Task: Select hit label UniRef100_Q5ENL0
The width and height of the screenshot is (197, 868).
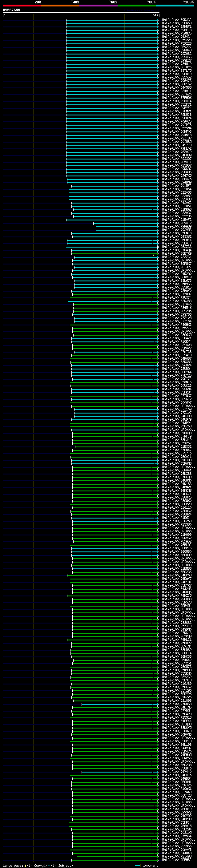Action: [177, 233]
